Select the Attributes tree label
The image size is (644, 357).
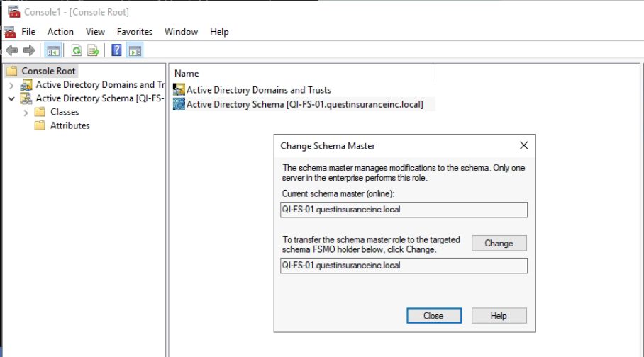70,125
